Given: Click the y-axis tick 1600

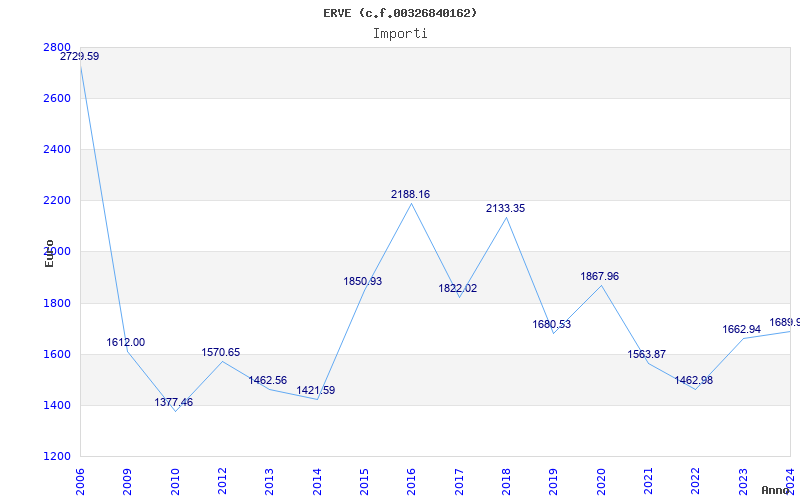Looking at the screenshot, I should tap(57, 355).
